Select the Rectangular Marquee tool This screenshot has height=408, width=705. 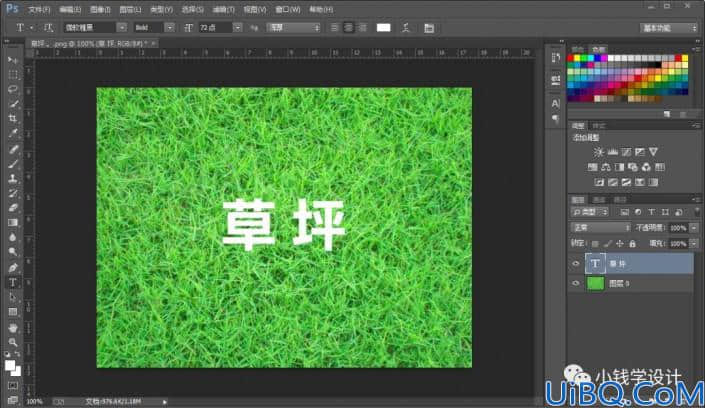[13, 75]
